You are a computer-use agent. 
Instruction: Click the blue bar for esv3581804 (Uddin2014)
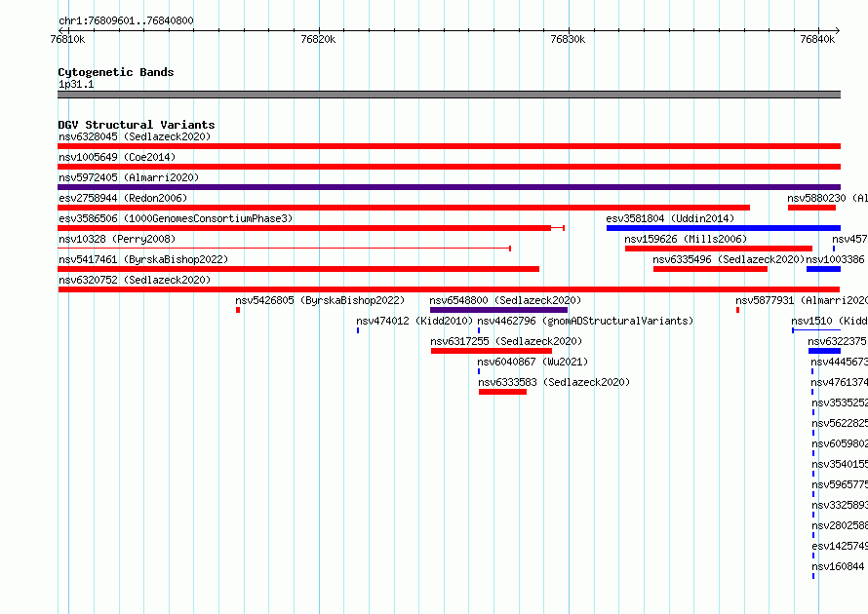click(724, 228)
